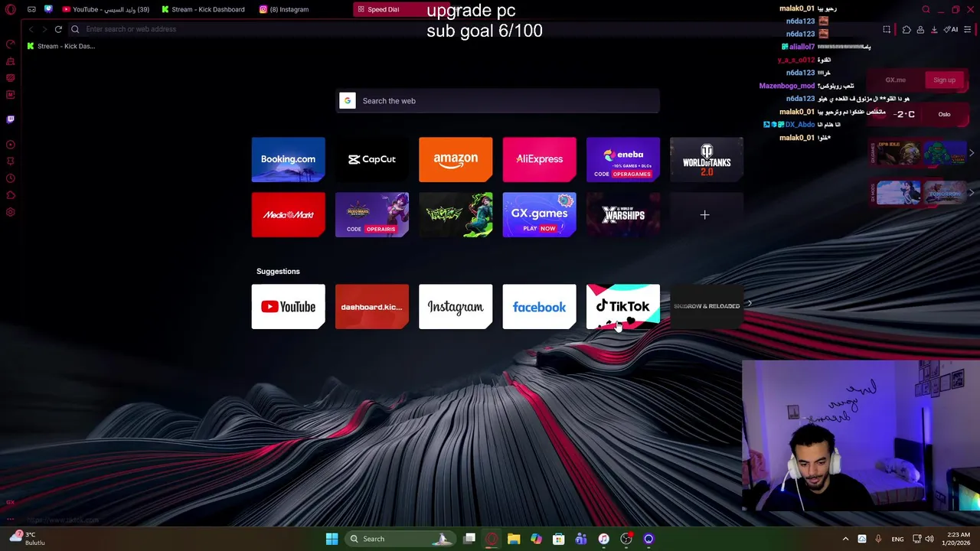This screenshot has width=980, height=551.
Task: Add a new Speed Dial tile
Action: pos(705,215)
